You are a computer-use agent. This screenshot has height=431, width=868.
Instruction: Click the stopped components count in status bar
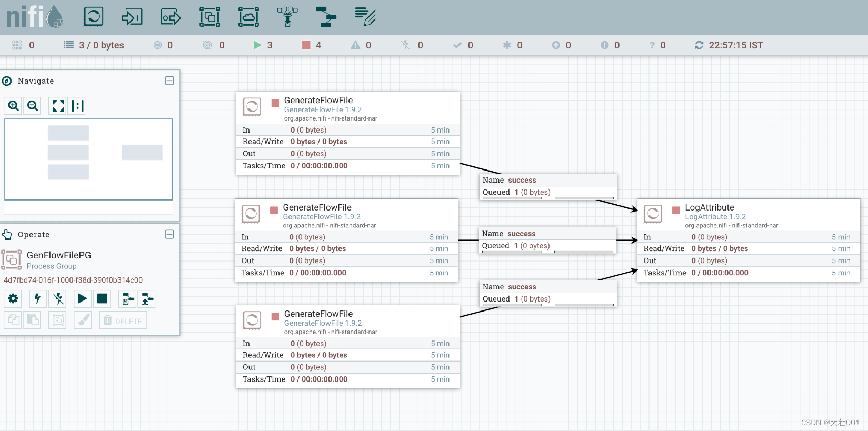312,45
